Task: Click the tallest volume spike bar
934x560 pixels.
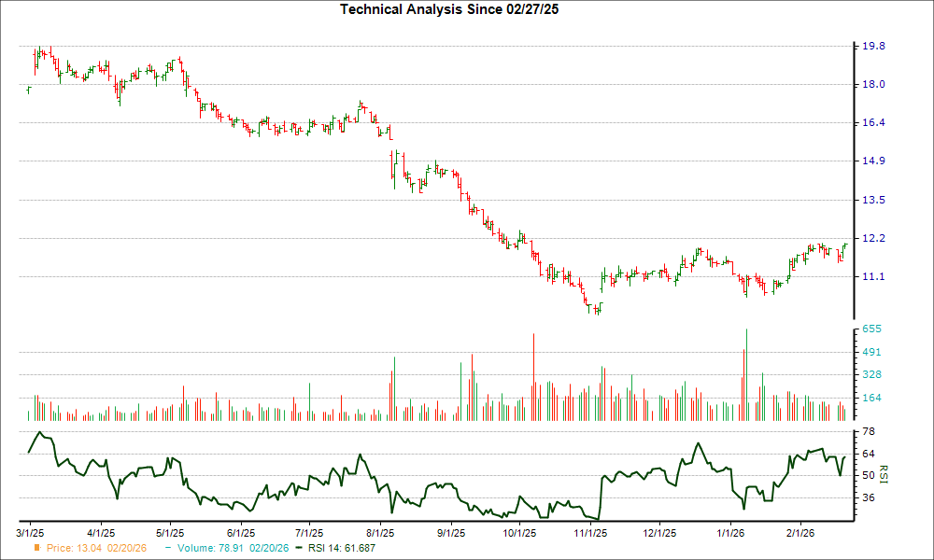Action: click(746, 373)
